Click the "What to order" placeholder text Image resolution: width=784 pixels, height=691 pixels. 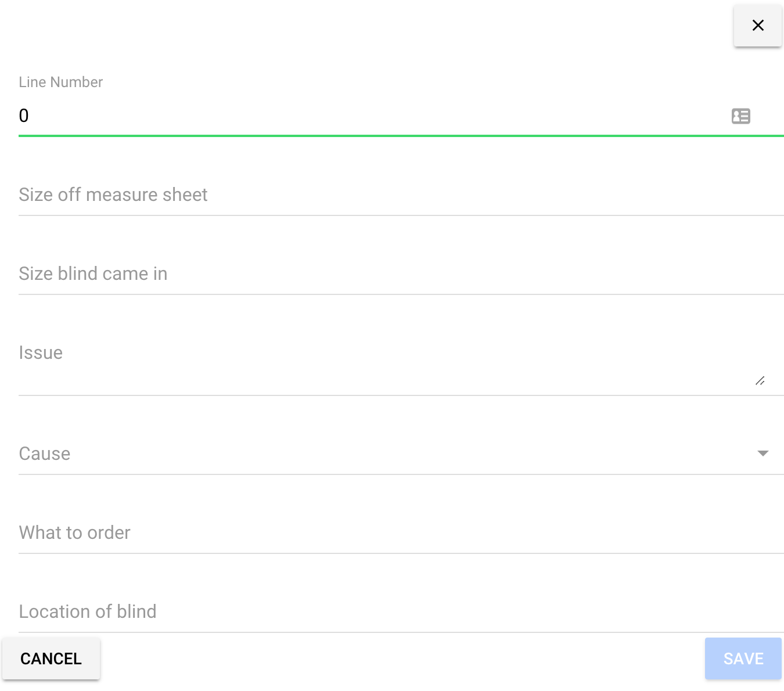[74, 533]
